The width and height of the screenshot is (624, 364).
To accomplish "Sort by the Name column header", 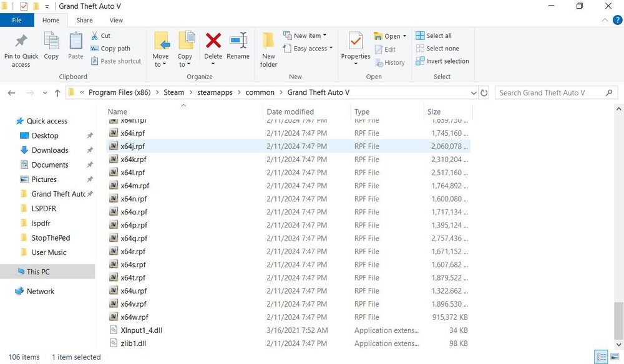I will click(x=117, y=112).
